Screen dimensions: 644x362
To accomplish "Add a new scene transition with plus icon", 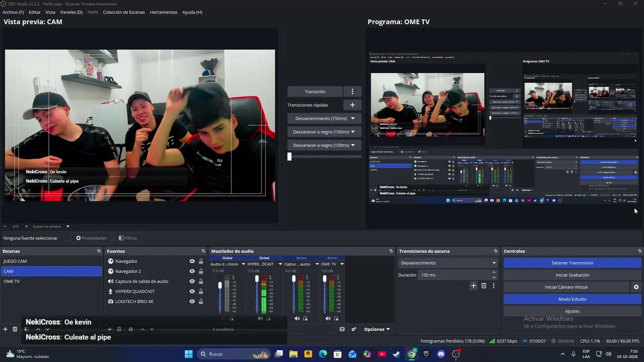I will tap(473, 286).
